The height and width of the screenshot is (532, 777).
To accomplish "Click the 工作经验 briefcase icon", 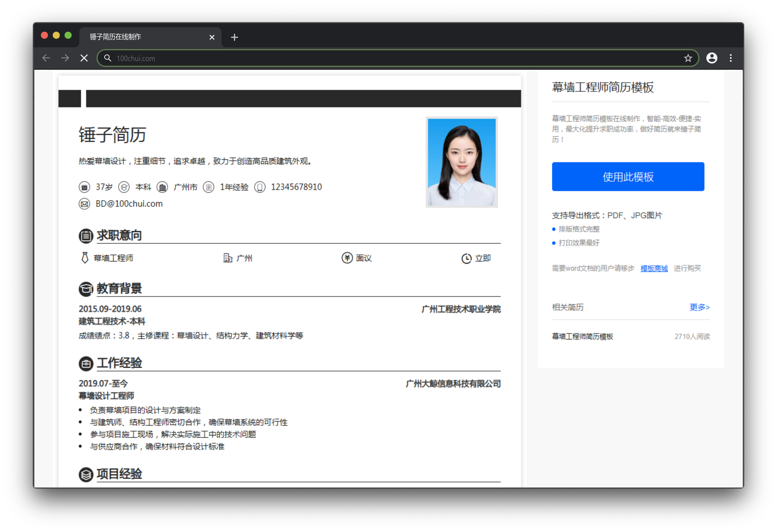I will 86,364.
